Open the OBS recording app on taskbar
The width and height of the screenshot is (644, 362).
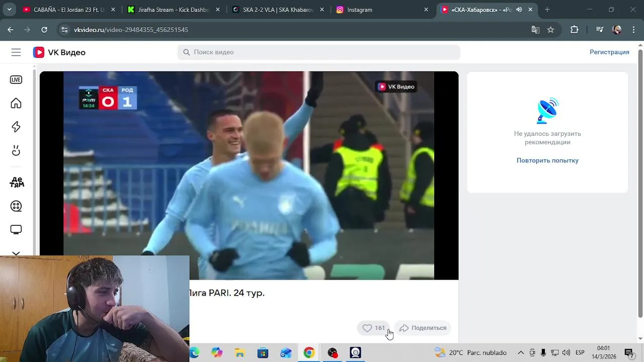pyautogui.click(x=332, y=352)
